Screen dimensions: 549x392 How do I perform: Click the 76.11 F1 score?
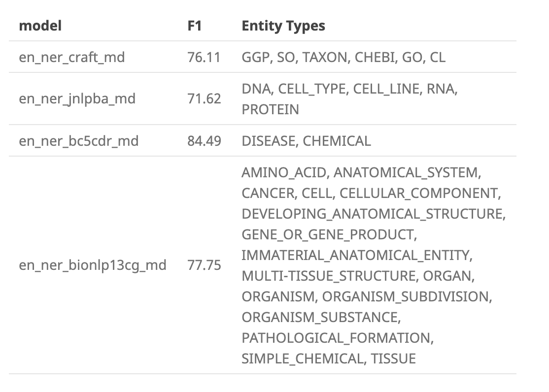204,58
